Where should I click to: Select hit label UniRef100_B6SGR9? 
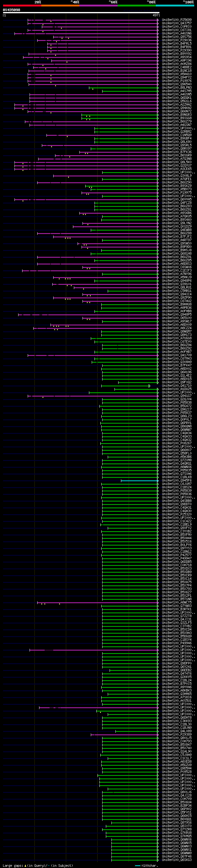[176, 155]
